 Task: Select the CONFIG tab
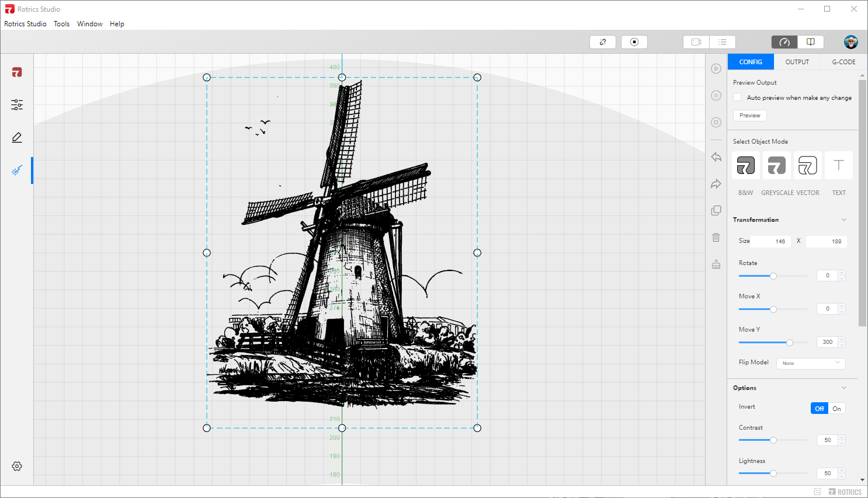pyautogui.click(x=751, y=62)
